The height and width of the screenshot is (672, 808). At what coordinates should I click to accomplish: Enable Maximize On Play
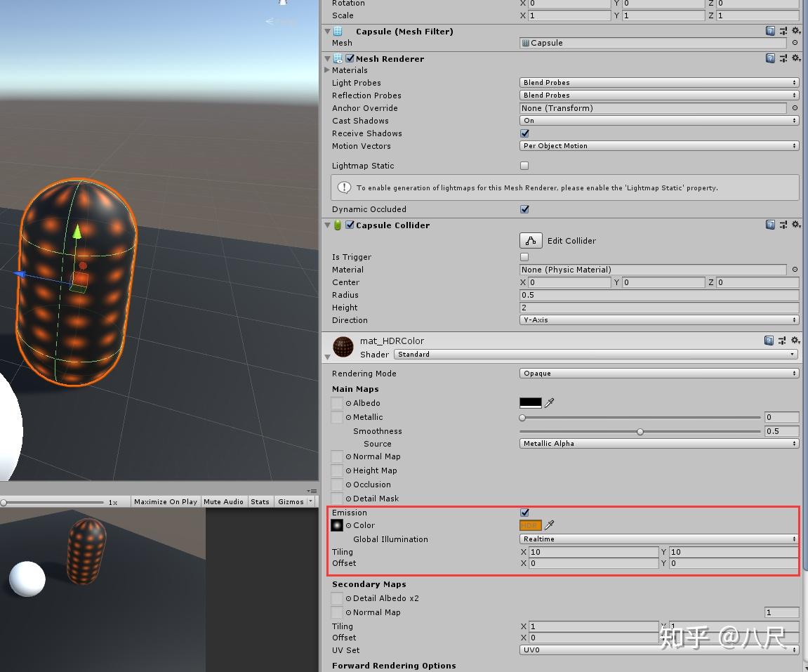(166, 501)
